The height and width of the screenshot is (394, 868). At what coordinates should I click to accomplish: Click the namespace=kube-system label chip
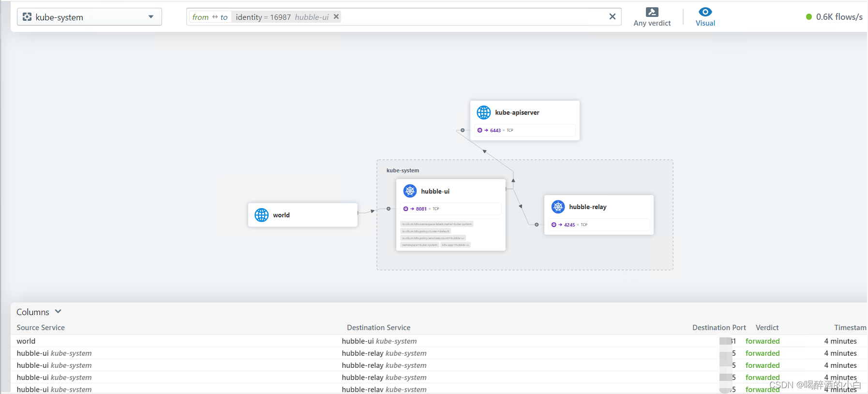tap(419, 245)
